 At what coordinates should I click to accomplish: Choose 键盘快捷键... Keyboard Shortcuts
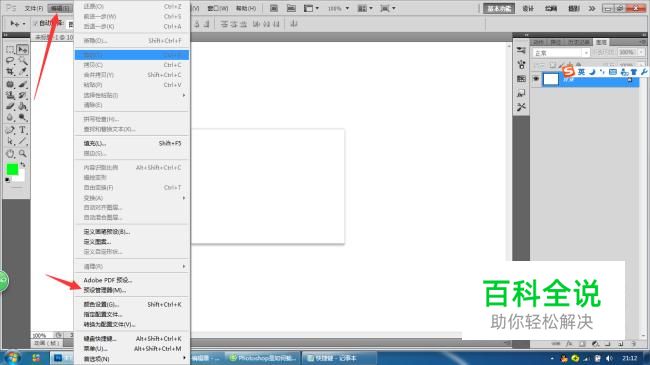point(131,339)
